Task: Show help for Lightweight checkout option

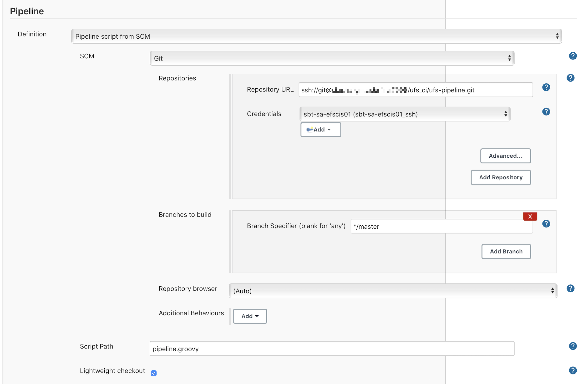Action: point(573,370)
